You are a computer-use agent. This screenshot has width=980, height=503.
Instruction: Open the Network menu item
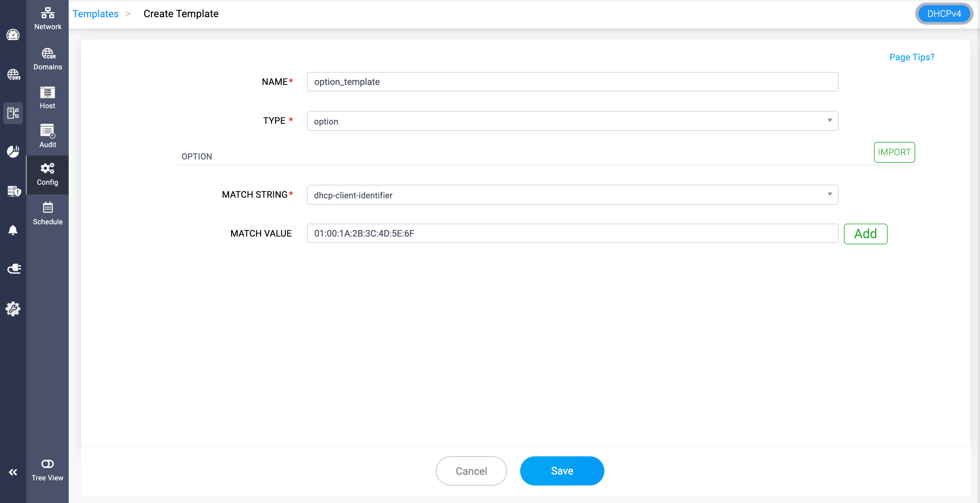click(48, 18)
